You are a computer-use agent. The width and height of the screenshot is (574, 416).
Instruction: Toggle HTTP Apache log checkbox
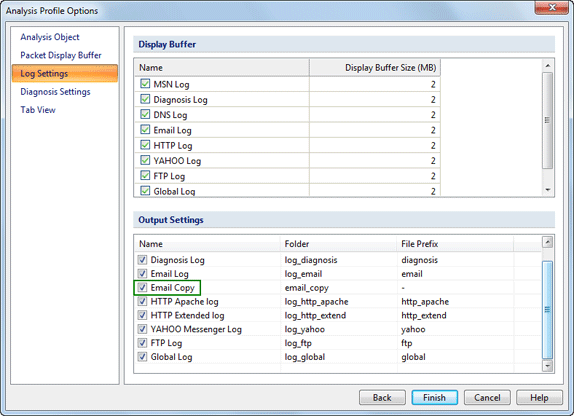(142, 301)
